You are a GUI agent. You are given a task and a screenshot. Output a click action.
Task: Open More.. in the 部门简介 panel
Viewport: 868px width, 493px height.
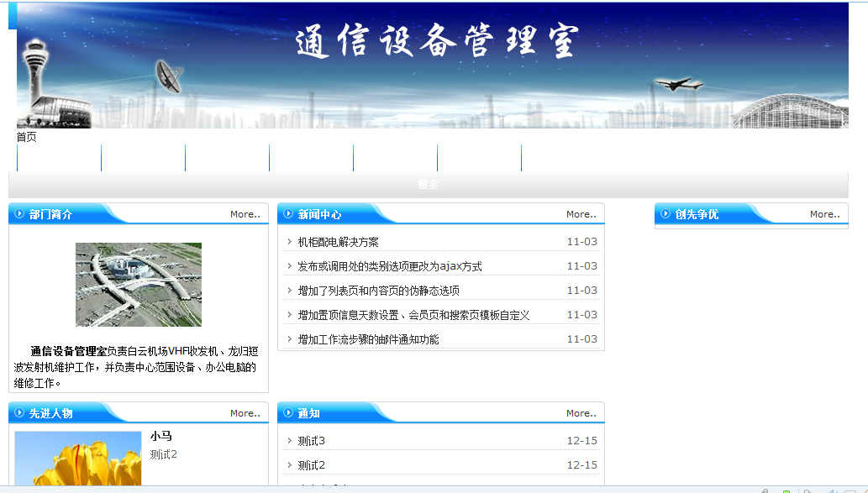click(x=245, y=214)
